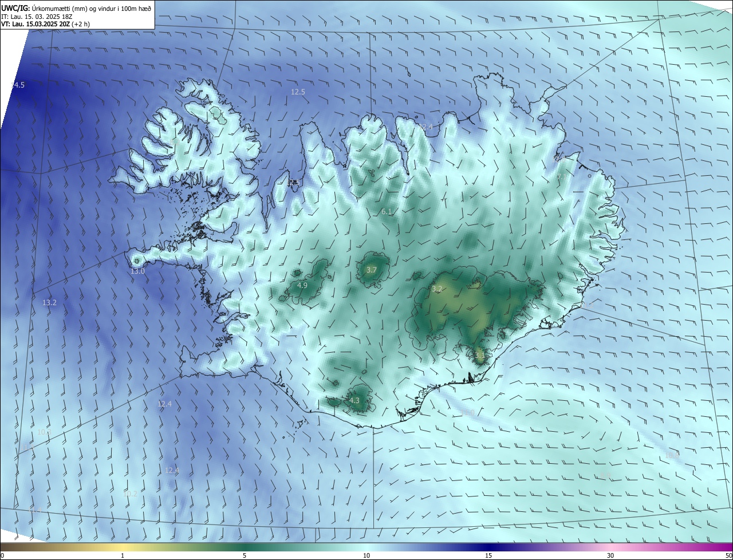
Task: Click the 6.1 value label
Action: 387,212
